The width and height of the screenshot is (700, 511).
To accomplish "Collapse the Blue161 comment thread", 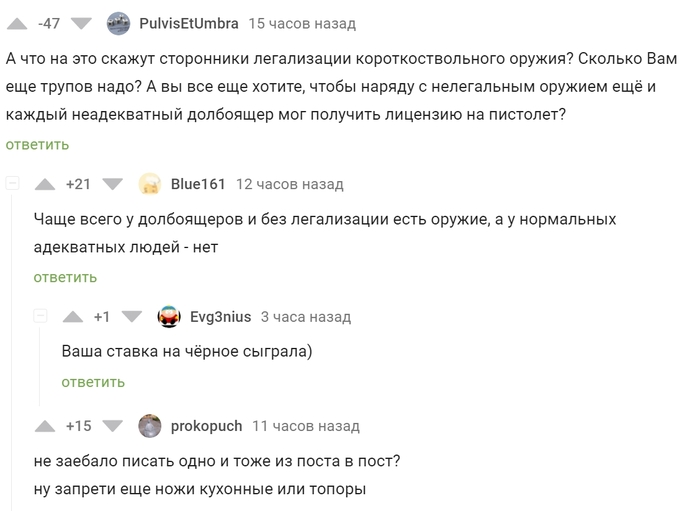I will (13, 184).
